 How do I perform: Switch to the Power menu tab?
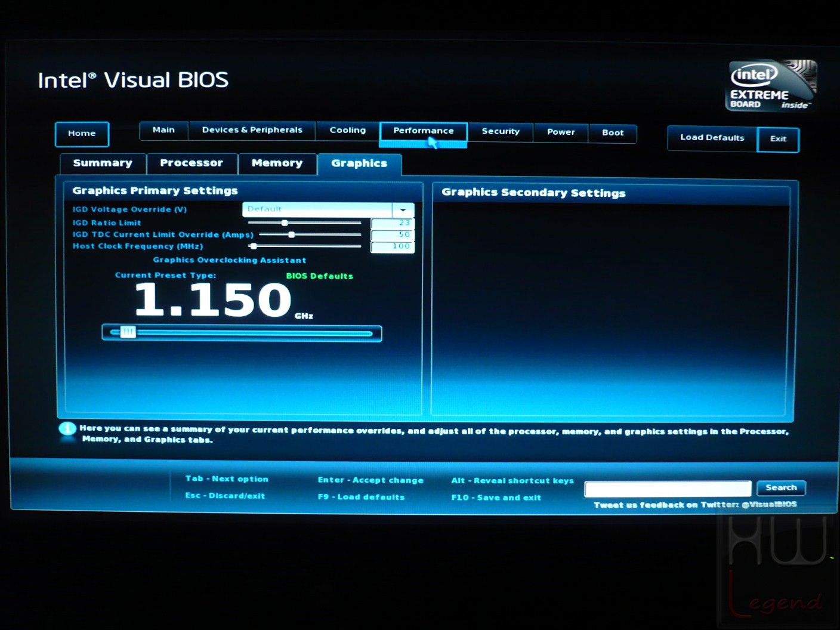click(x=561, y=132)
